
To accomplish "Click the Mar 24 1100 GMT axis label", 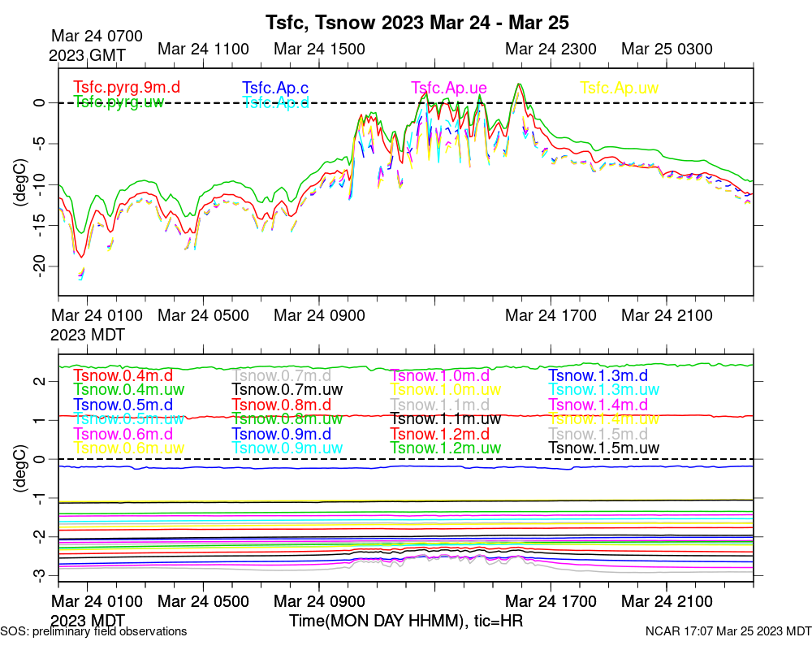I will [204, 49].
